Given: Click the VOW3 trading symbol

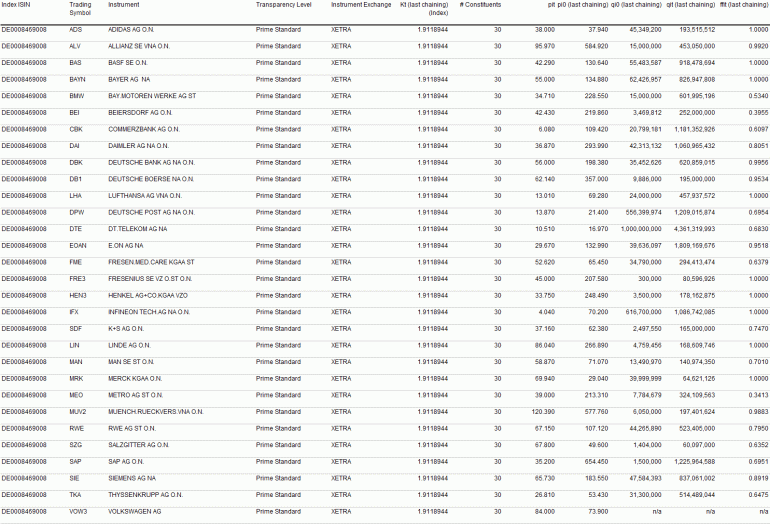Looking at the screenshot, I should (x=78, y=512).
